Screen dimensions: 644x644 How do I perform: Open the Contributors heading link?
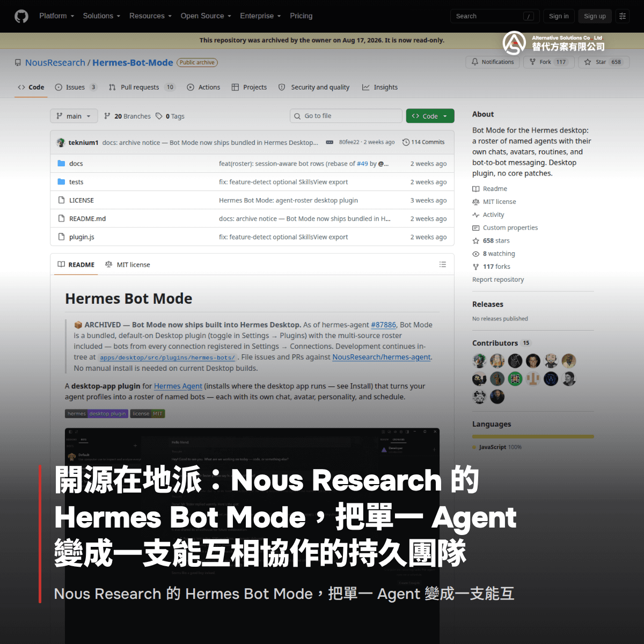(501, 343)
